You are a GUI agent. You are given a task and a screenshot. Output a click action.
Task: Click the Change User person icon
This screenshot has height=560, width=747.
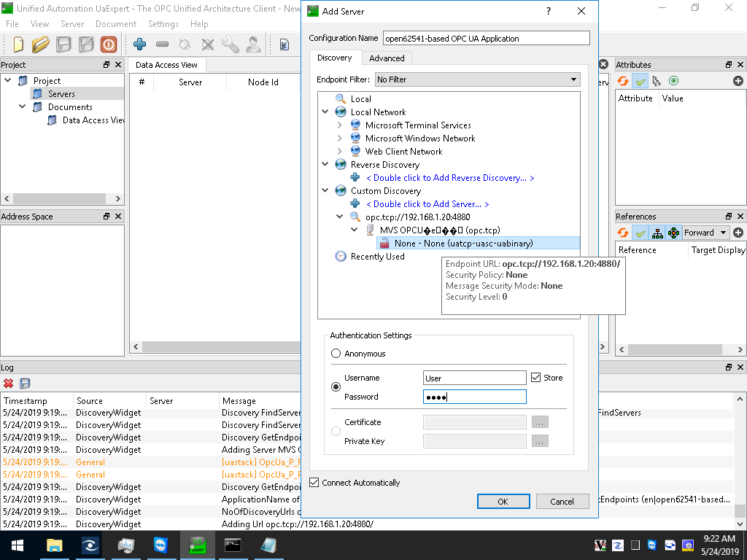(253, 44)
